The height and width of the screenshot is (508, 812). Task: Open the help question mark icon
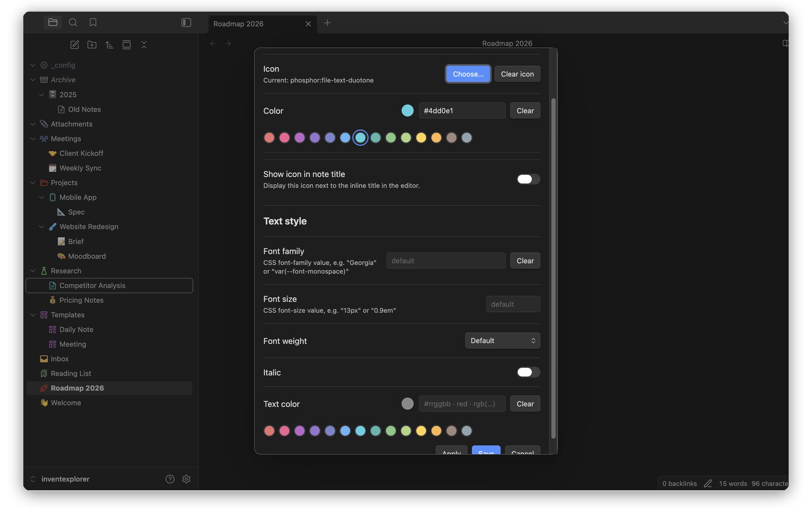pos(170,479)
